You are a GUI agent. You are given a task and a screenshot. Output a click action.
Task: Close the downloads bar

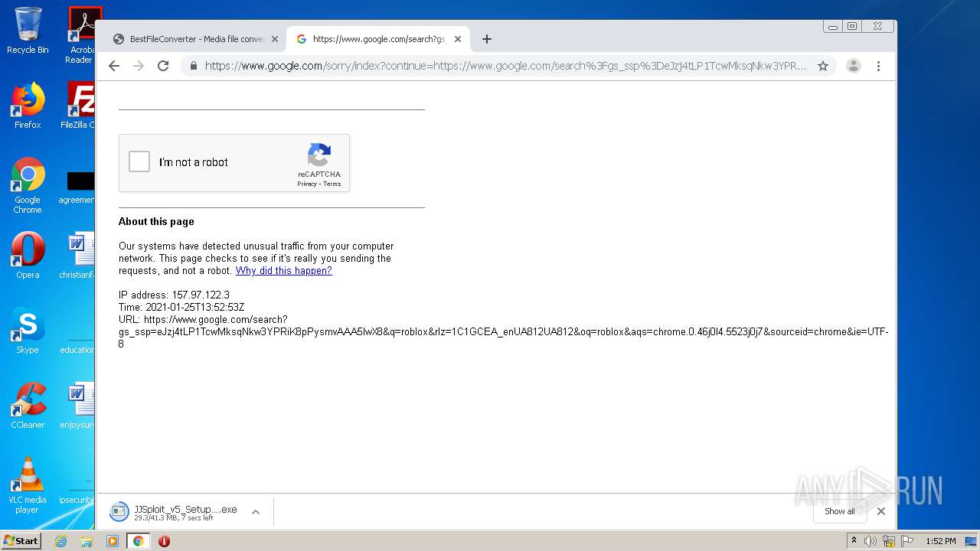tap(881, 511)
